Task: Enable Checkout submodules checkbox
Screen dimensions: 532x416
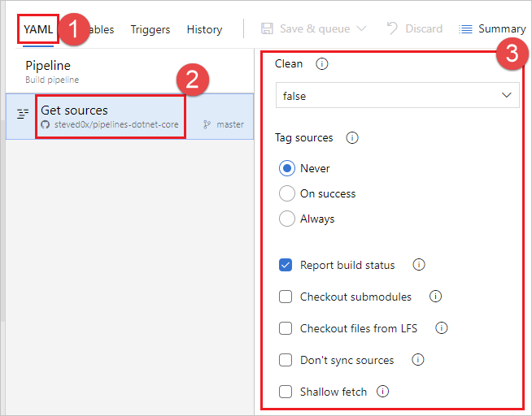Action: (x=286, y=297)
